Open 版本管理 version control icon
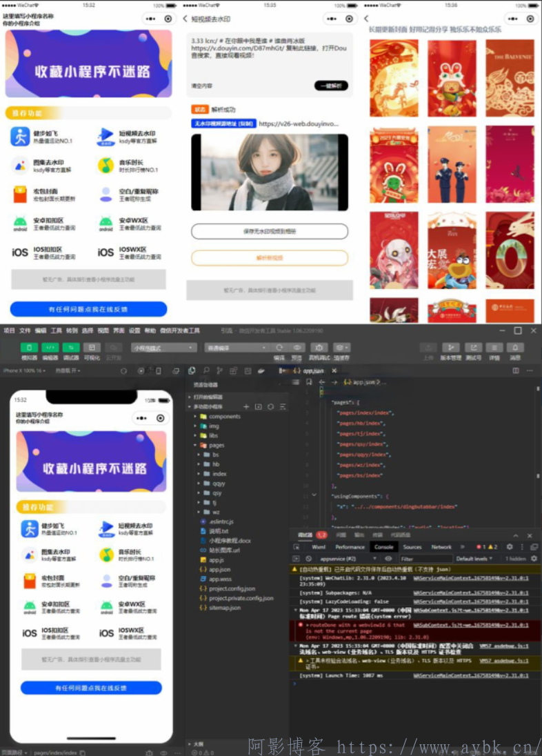Image resolution: width=542 pixels, height=756 pixels. coord(450,348)
